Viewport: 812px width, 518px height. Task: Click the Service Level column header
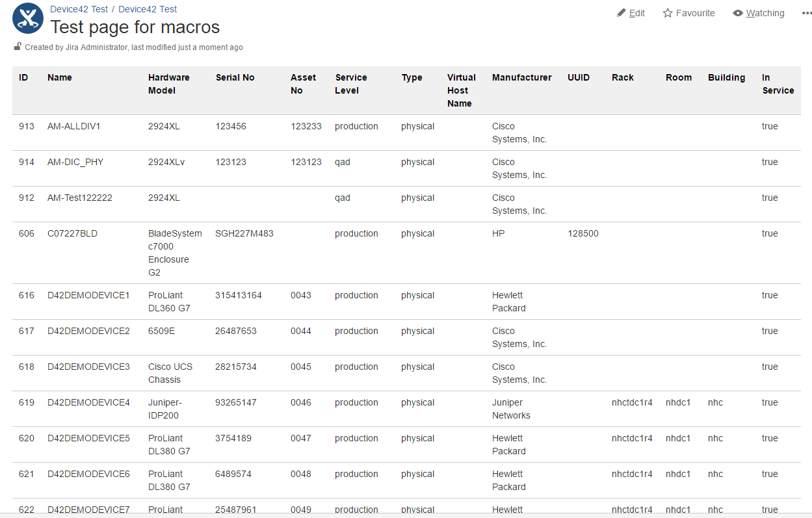pos(351,84)
